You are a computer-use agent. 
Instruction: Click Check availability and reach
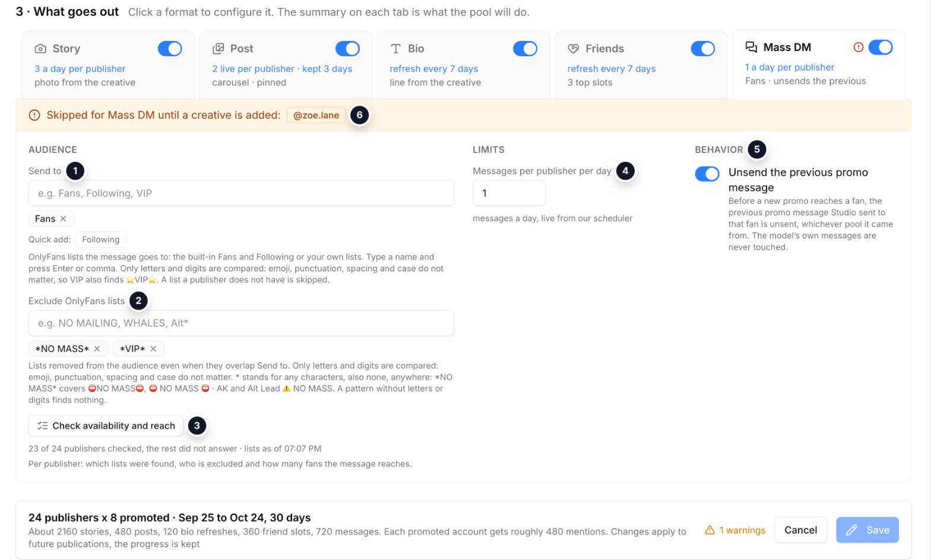coord(106,426)
